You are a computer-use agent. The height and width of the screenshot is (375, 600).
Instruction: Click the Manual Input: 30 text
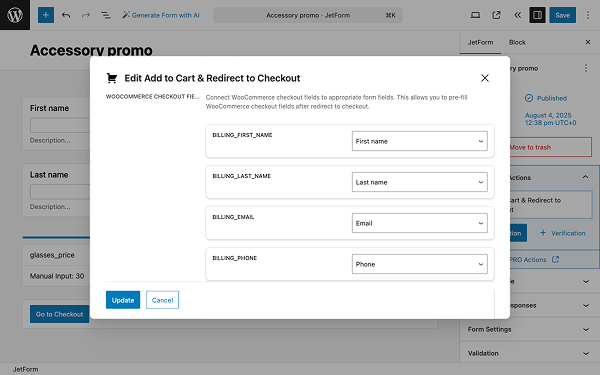tap(57, 276)
